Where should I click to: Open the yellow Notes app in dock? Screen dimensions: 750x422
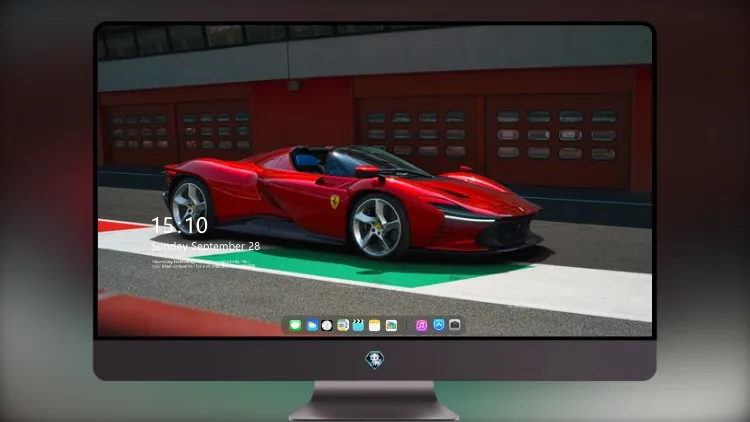point(375,325)
